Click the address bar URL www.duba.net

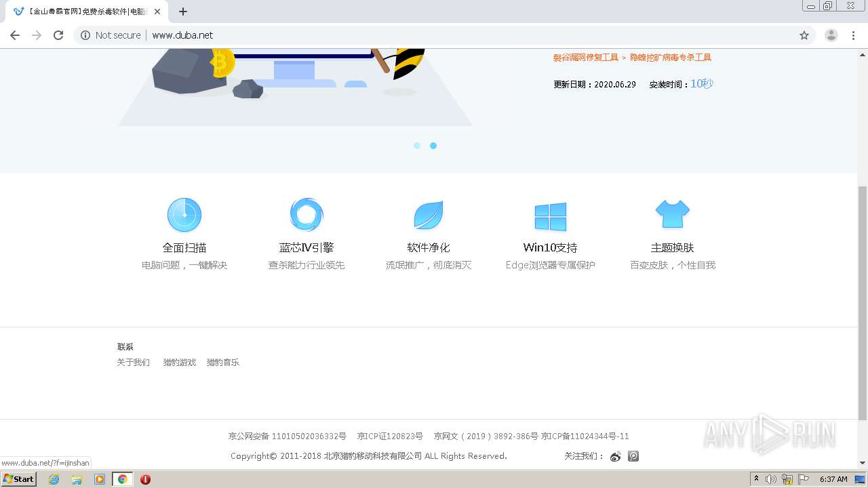pyautogui.click(x=182, y=35)
